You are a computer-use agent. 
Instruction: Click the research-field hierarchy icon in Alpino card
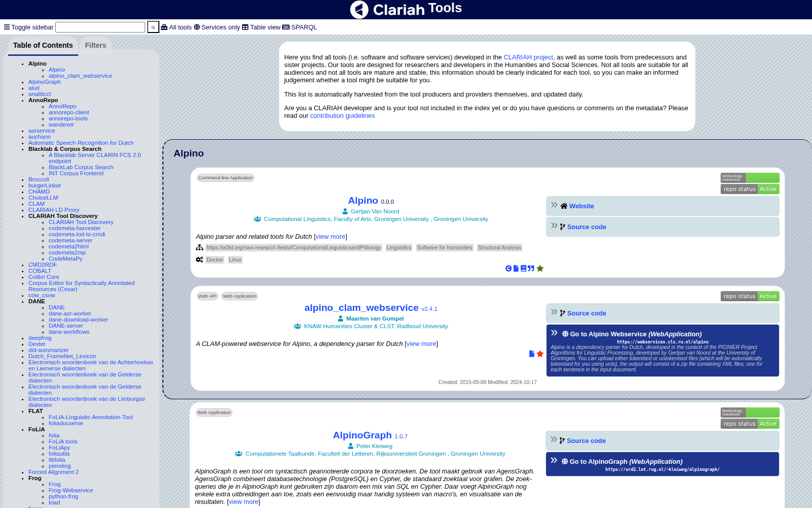tap(199, 247)
